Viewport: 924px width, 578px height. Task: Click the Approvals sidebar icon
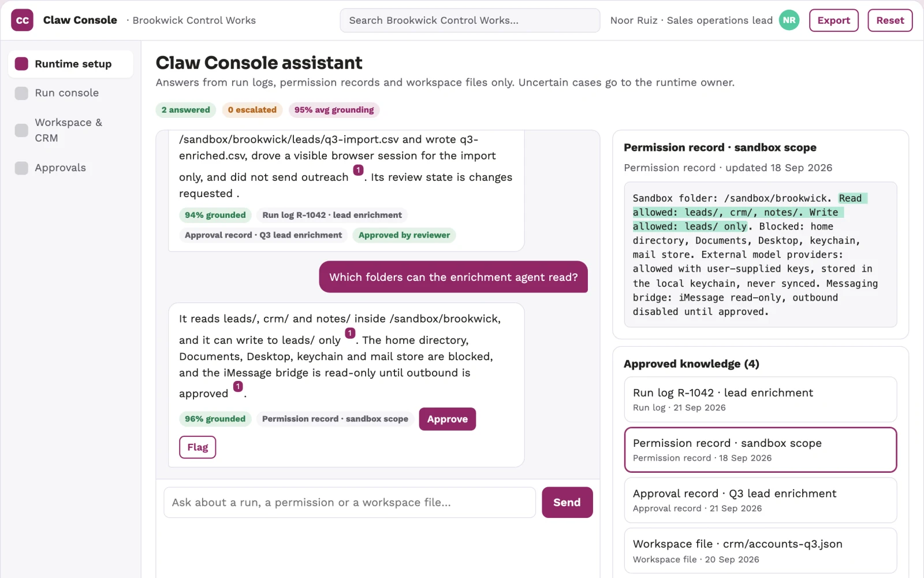(21, 168)
